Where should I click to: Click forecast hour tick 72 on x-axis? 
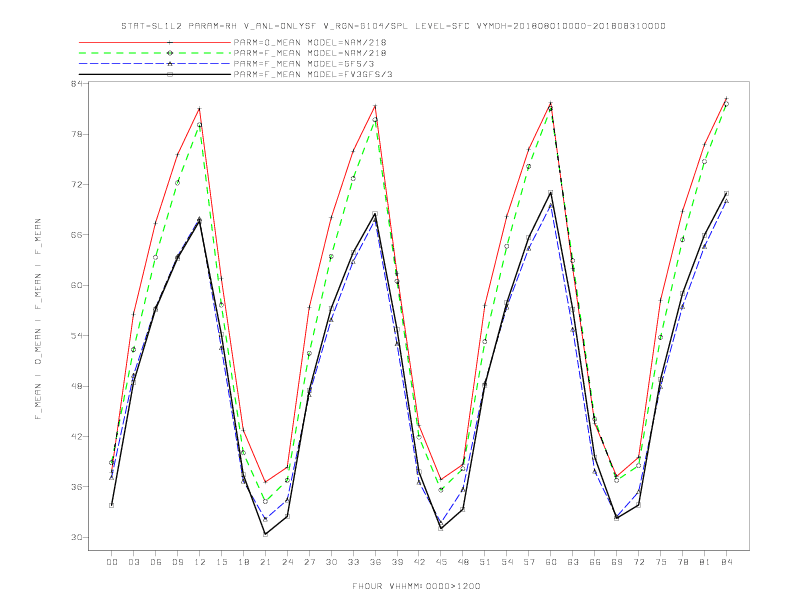pyautogui.click(x=639, y=562)
